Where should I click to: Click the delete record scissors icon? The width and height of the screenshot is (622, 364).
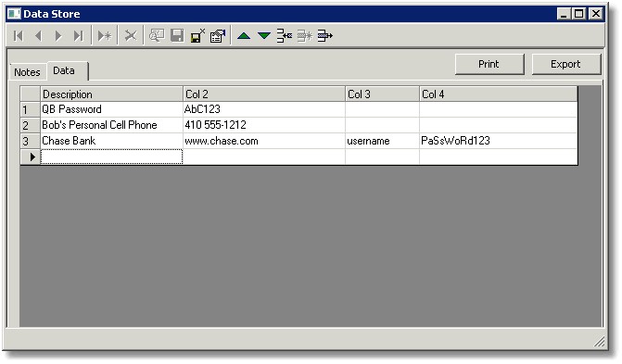click(x=131, y=36)
